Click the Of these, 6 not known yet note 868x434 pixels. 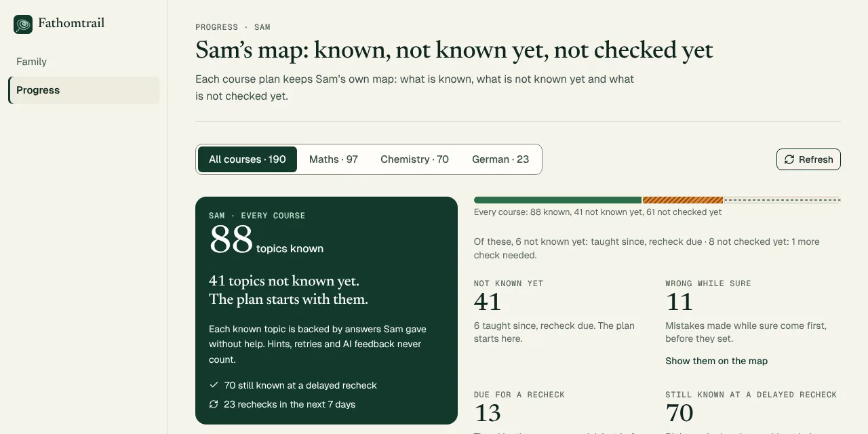click(x=647, y=249)
